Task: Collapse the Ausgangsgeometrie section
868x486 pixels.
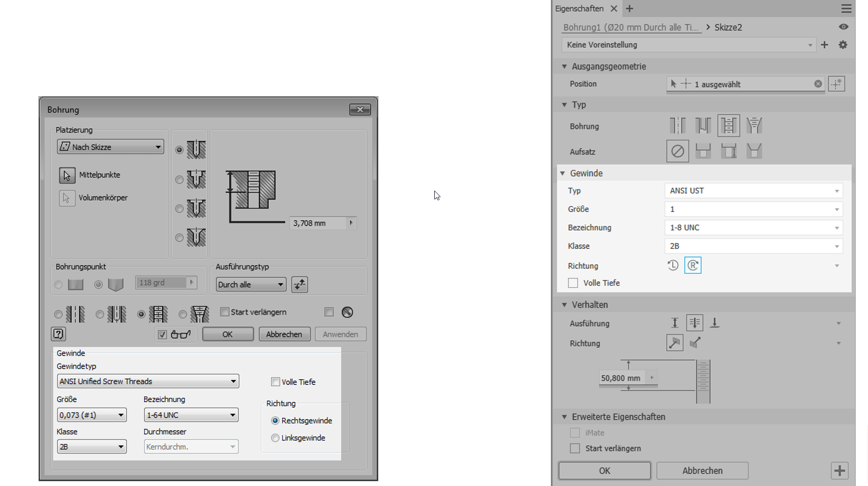Action: click(564, 66)
